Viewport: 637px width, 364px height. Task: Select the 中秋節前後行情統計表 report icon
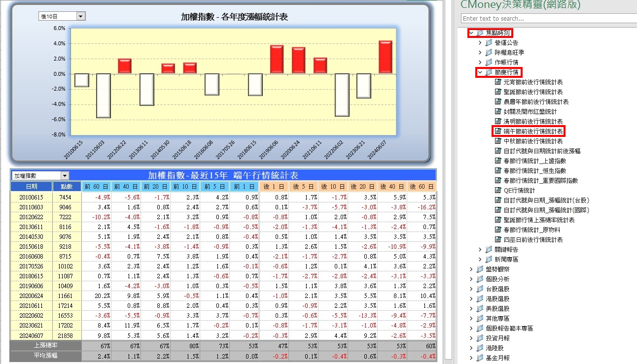(498, 141)
